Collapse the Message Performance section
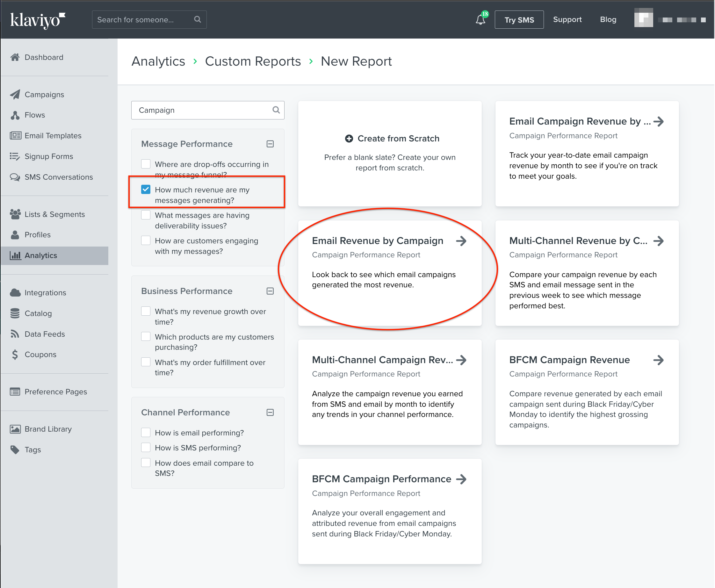This screenshot has width=715, height=588. pos(271,144)
